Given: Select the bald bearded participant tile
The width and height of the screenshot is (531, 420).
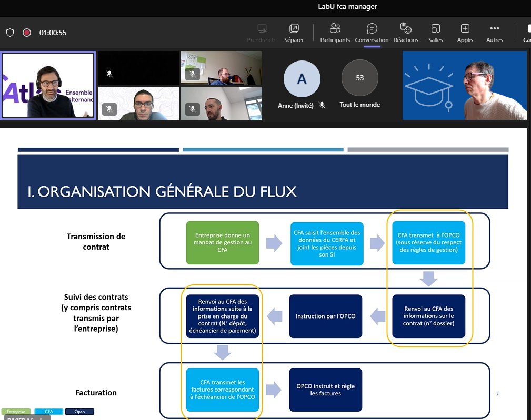Looking at the screenshot, I should (222, 103).
